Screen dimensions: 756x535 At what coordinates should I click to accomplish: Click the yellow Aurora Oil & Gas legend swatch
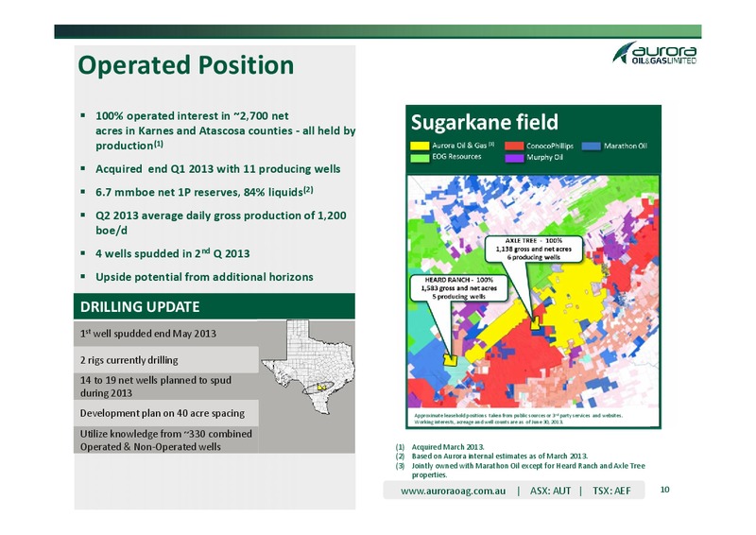coord(420,146)
